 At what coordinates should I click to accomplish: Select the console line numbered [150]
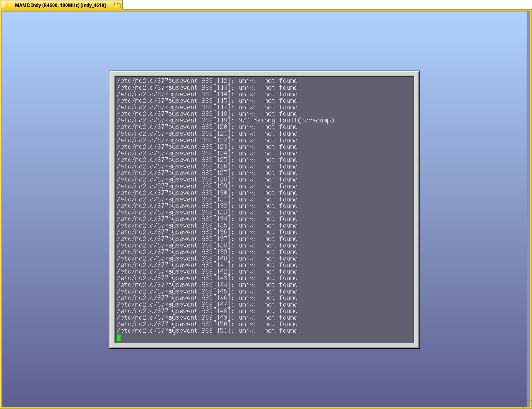pos(207,324)
